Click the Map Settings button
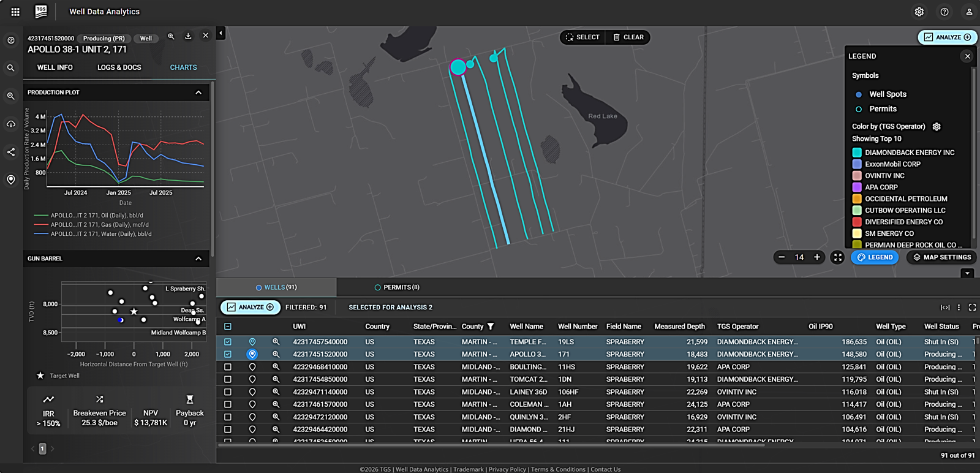Screen dimensions: 980x473 941,257
